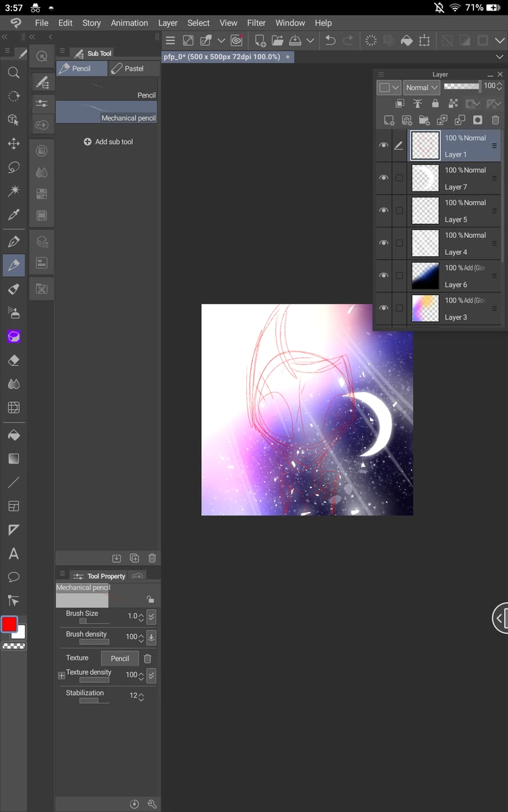The height and width of the screenshot is (812, 508).
Task: Select the Airbrush spray tool
Action: 13,313
